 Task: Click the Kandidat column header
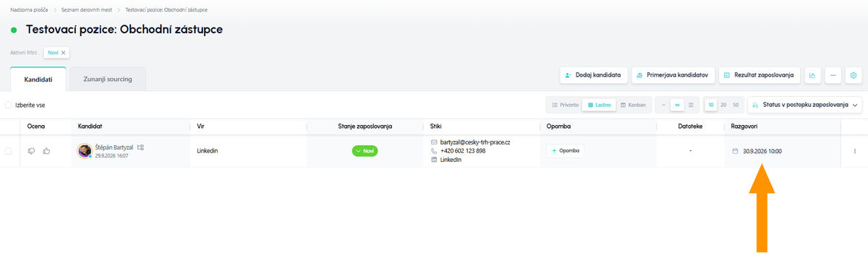click(90, 126)
